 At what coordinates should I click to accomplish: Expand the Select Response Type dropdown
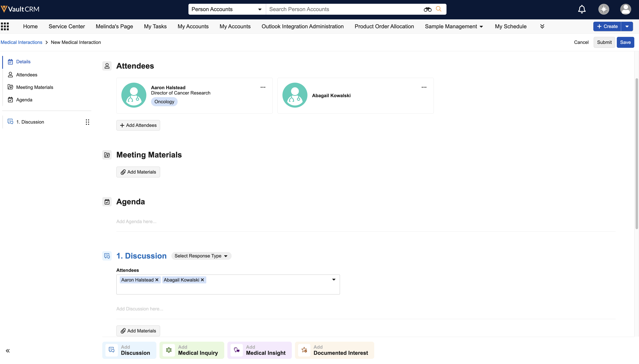pyautogui.click(x=201, y=256)
